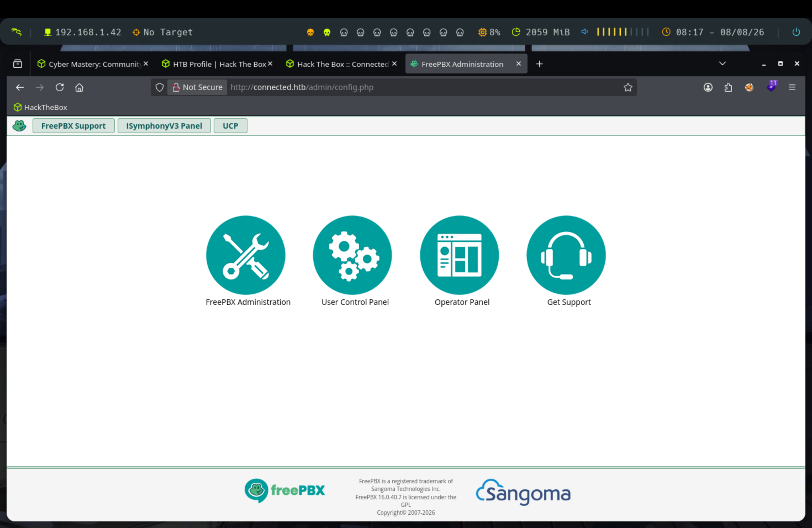The image size is (812, 528).
Task: Click the CPU 8% usage indicator
Action: [x=489, y=32]
